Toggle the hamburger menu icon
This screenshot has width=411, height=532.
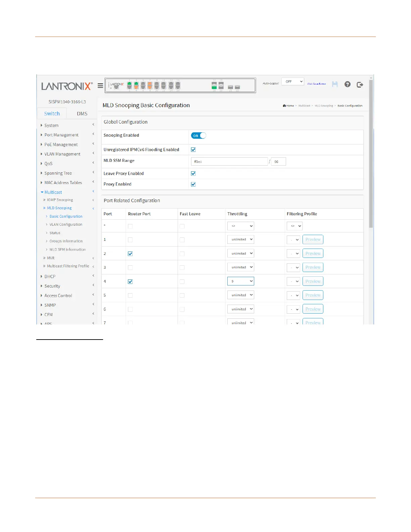[x=100, y=86]
